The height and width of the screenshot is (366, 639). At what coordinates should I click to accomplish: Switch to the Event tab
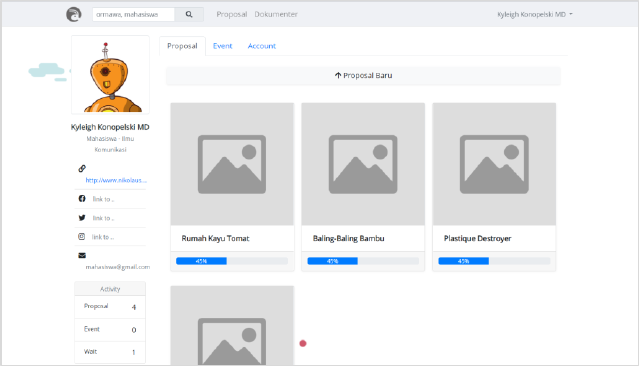point(223,46)
